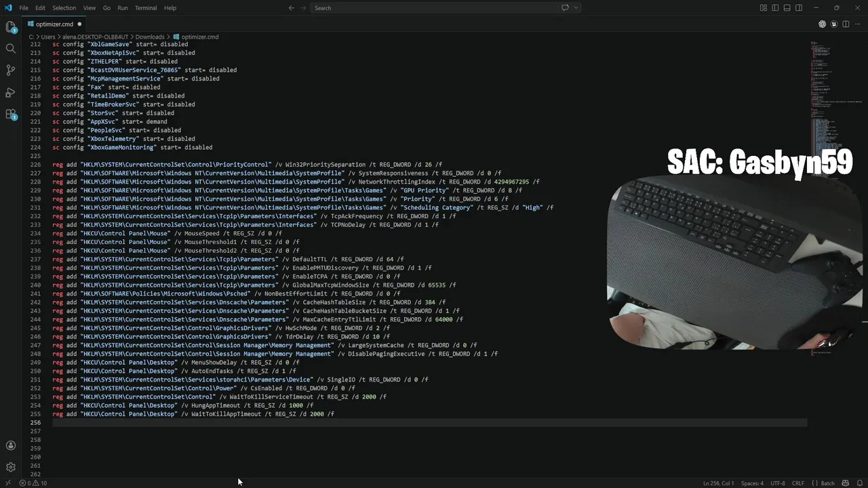This screenshot has height=488, width=868.
Task: Open the File menu
Action: [x=24, y=7]
